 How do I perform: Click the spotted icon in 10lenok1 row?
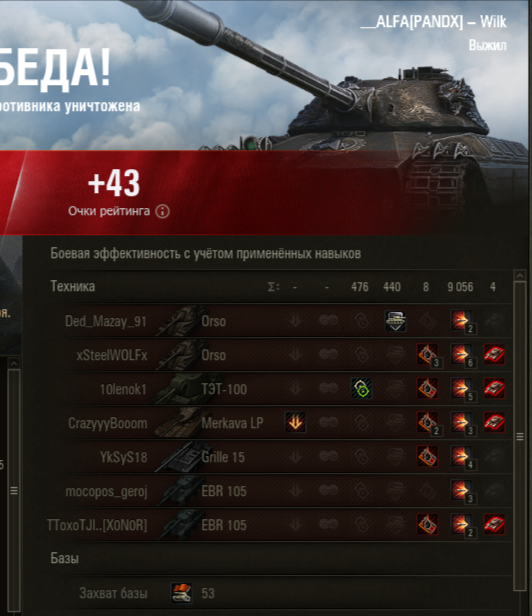(361, 389)
